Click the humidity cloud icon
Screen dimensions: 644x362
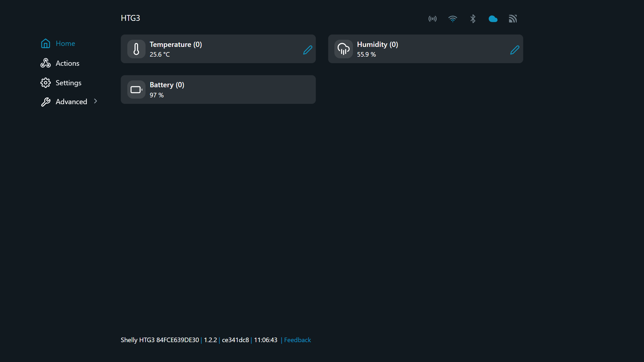click(343, 49)
